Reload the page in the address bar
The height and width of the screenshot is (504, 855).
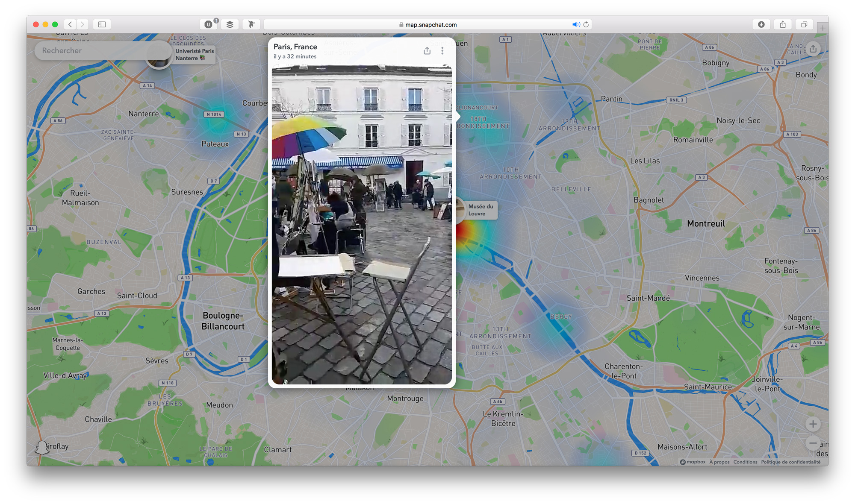tap(586, 24)
